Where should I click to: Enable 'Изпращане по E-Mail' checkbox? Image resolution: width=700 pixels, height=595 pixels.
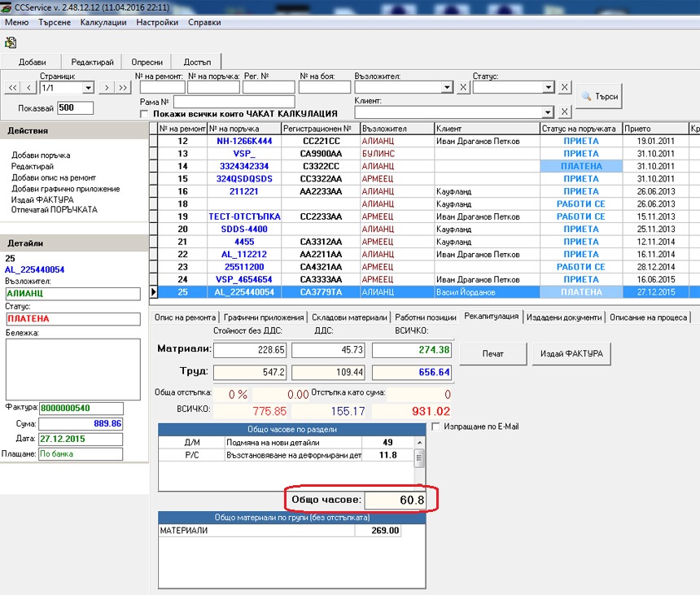(x=435, y=427)
